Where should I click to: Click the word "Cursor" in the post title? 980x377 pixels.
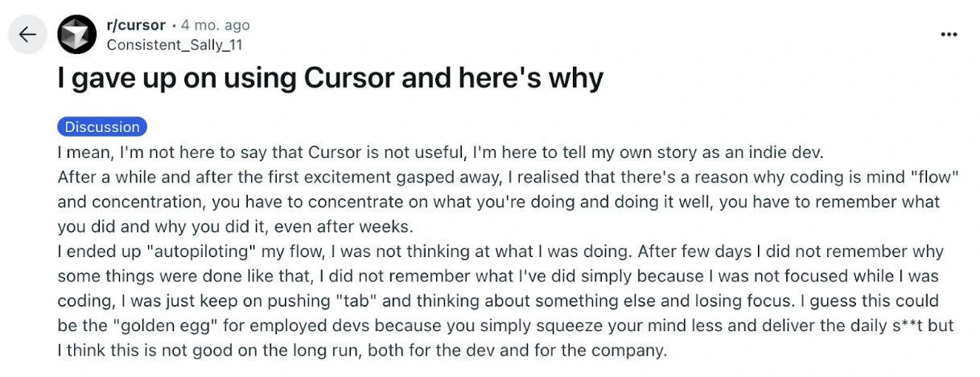349,78
